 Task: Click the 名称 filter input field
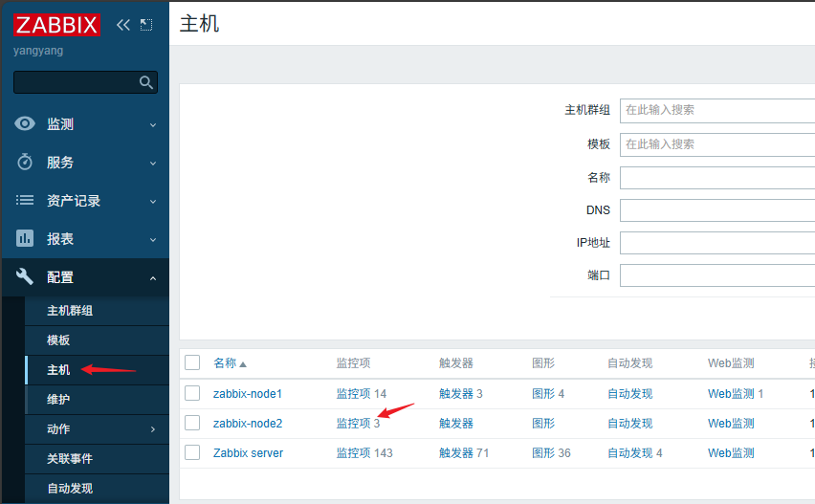tap(717, 178)
